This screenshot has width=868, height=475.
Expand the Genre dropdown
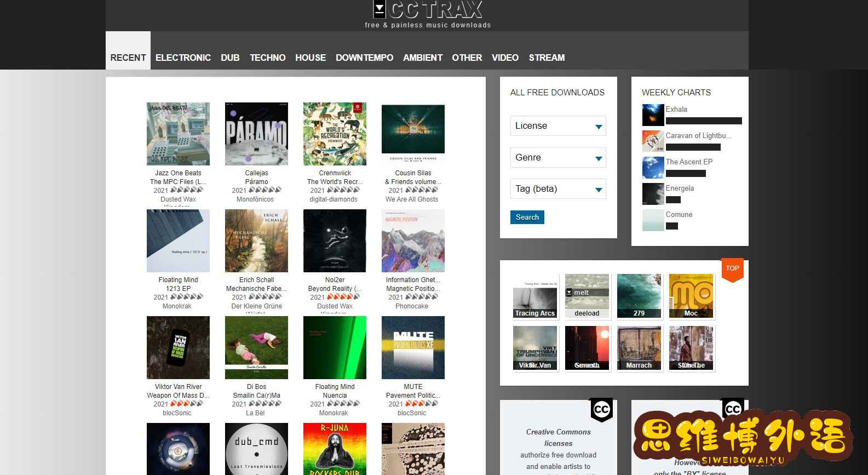click(558, 158)
